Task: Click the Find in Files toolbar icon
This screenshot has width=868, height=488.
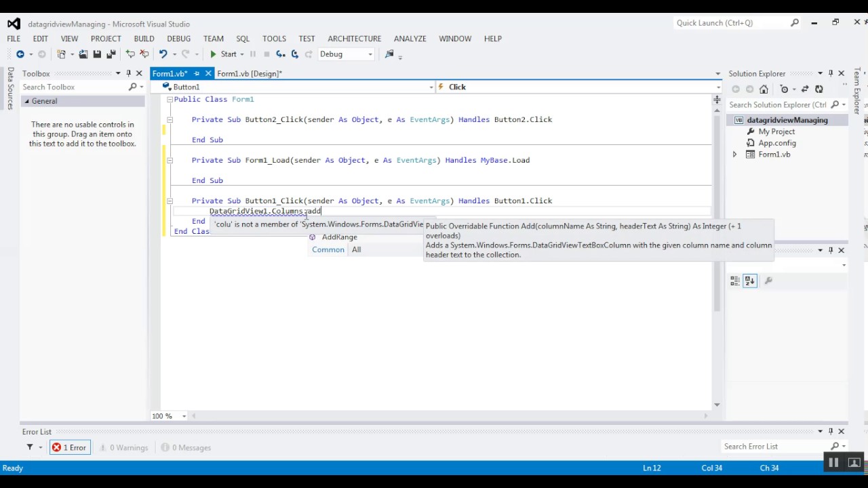Action: click(389, 54)
